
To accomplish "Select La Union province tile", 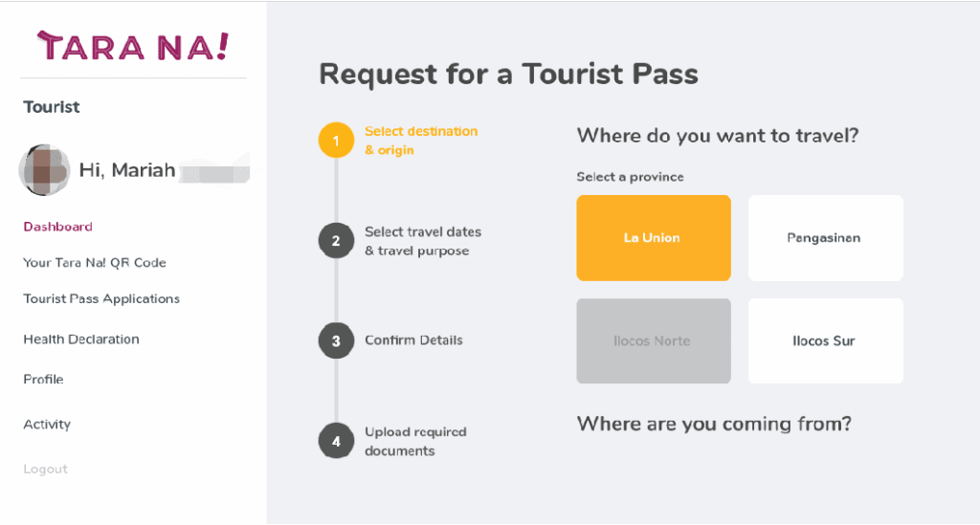I will pos(653,238).
